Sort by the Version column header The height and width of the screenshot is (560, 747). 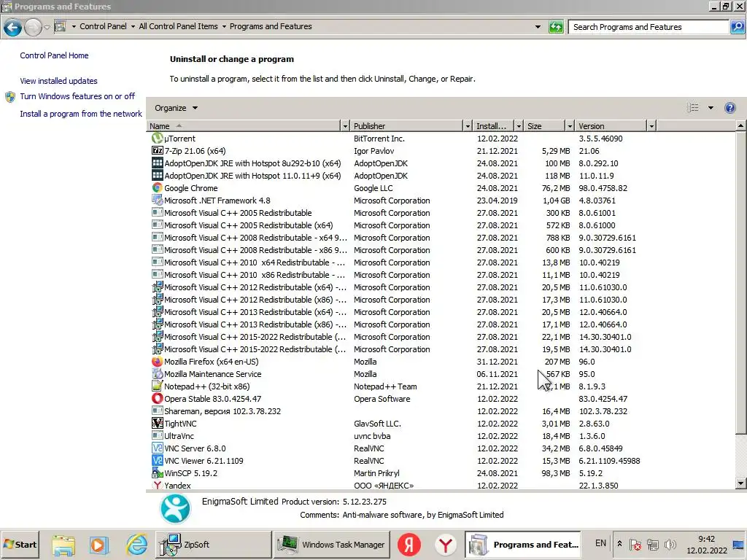pos(611,125)
